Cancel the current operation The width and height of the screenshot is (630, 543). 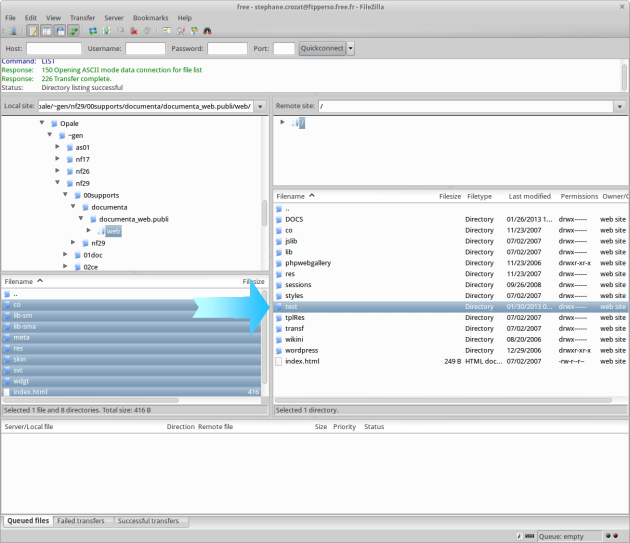pos(120,31)
